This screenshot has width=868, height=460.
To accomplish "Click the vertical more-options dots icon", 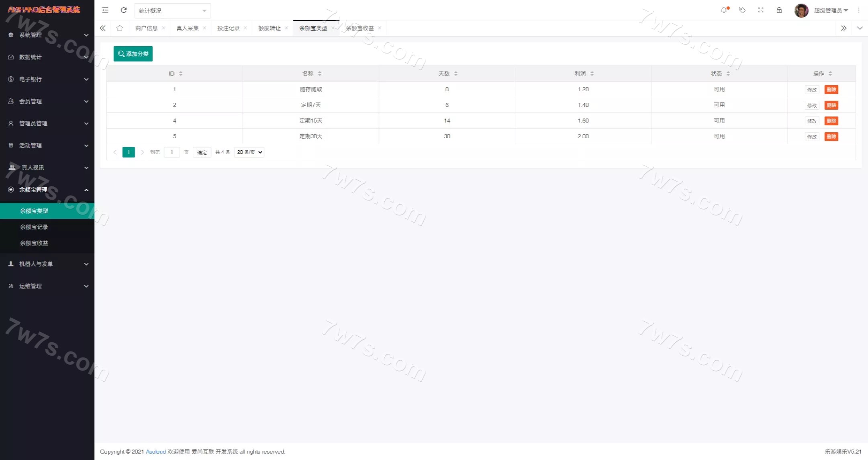I will (x=859, y=10).
